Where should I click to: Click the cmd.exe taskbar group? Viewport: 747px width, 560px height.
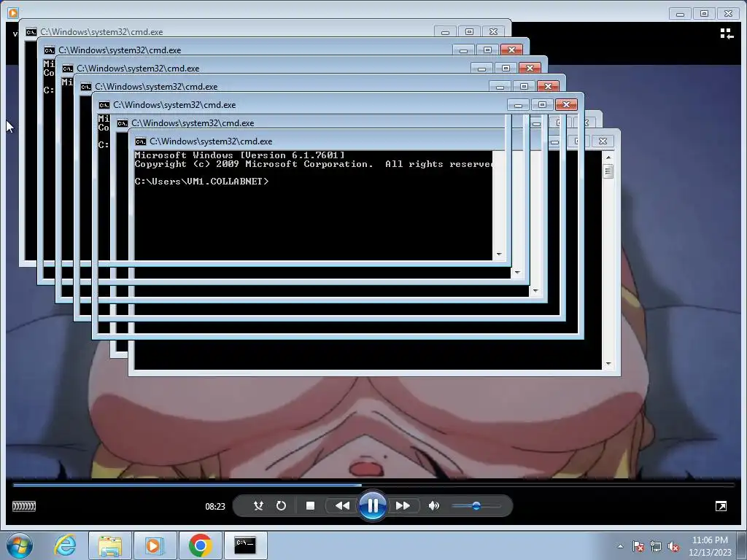(x=245, y=545)
